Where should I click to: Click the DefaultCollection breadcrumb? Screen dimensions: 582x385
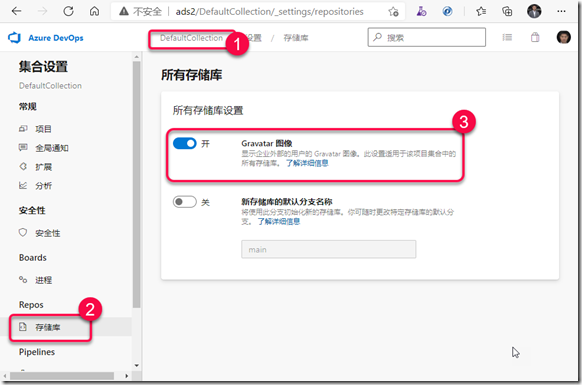point(191,38)
